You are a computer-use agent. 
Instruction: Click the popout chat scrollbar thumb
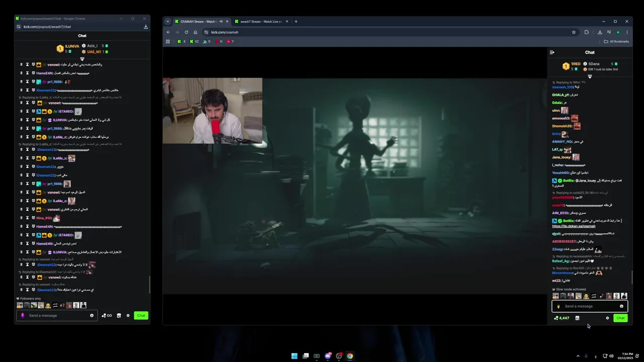(149, 285)
